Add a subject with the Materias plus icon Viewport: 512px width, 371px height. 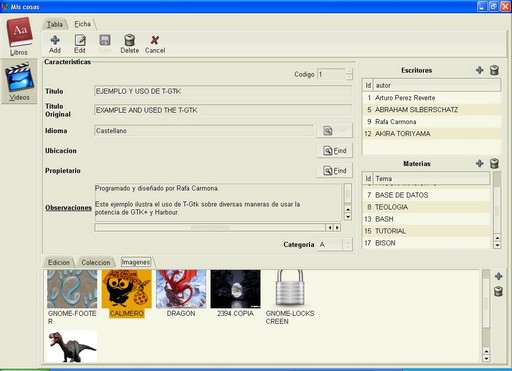(480, 163)
